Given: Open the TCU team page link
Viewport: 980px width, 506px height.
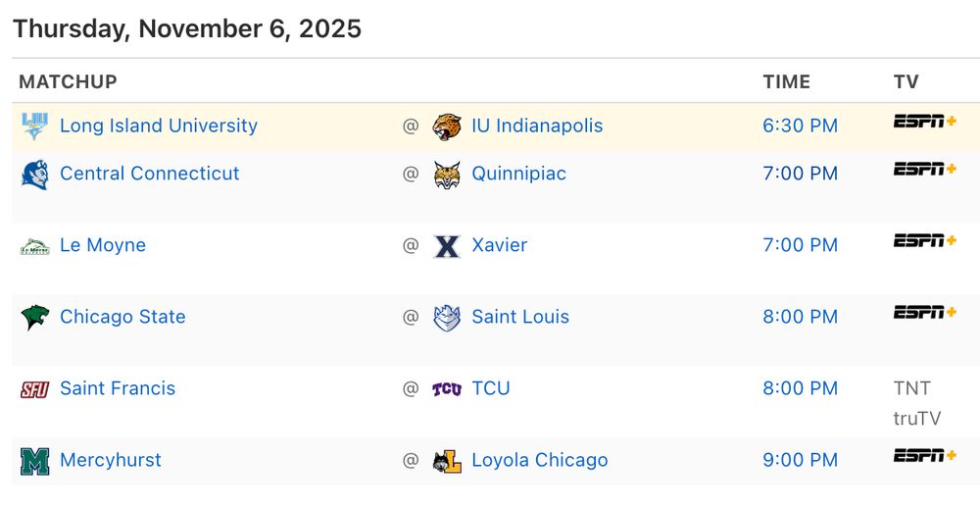Looking at the screenshot, I should tap(491, 388).
